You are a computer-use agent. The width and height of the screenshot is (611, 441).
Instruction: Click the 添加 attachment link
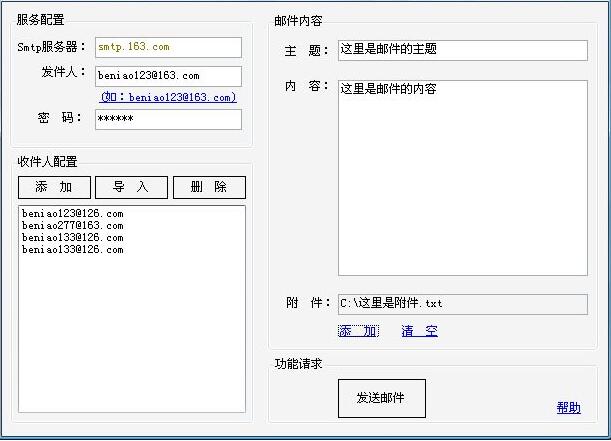[x=358, y=331]
